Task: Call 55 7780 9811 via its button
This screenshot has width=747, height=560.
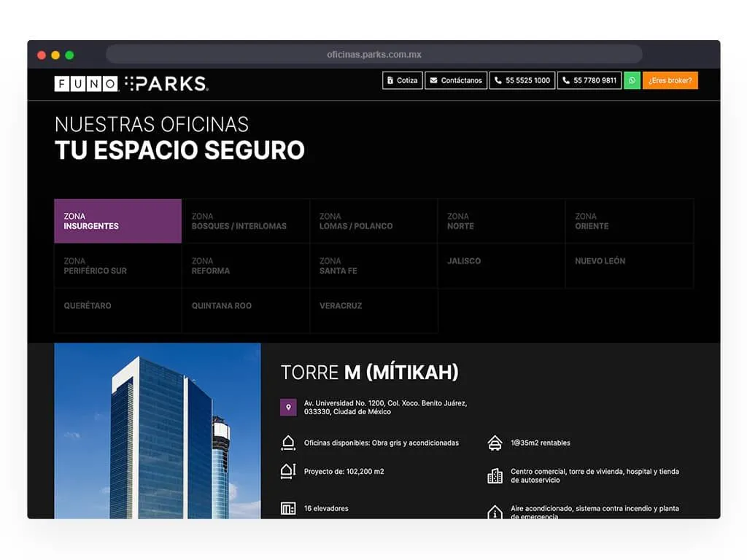Action: tap(589, 80)
